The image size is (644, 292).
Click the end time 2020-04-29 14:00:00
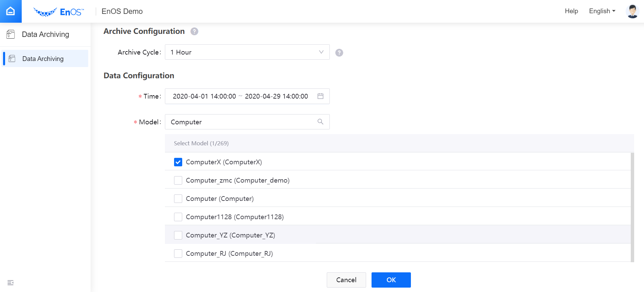[x=277, y=96]
